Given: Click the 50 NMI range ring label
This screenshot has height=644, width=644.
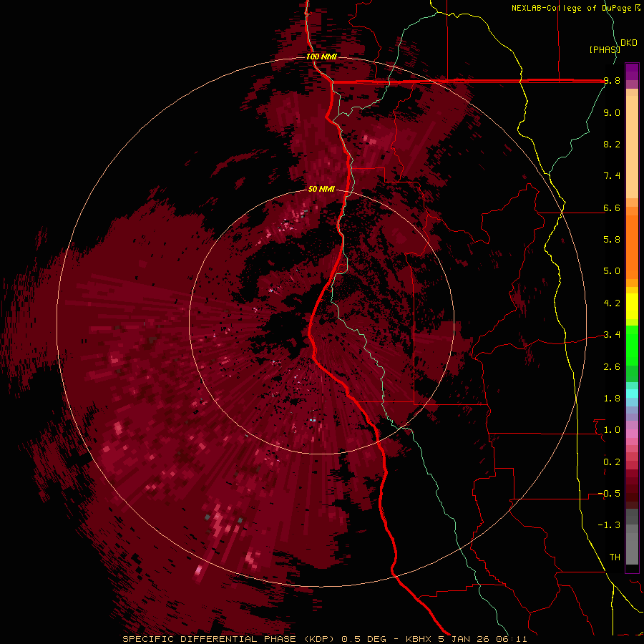Looking at the screenshot, I should [321, 189].
